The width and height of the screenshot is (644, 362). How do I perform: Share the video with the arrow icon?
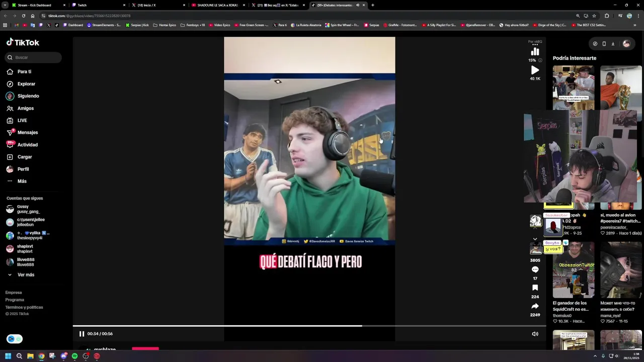coord(535,306)
